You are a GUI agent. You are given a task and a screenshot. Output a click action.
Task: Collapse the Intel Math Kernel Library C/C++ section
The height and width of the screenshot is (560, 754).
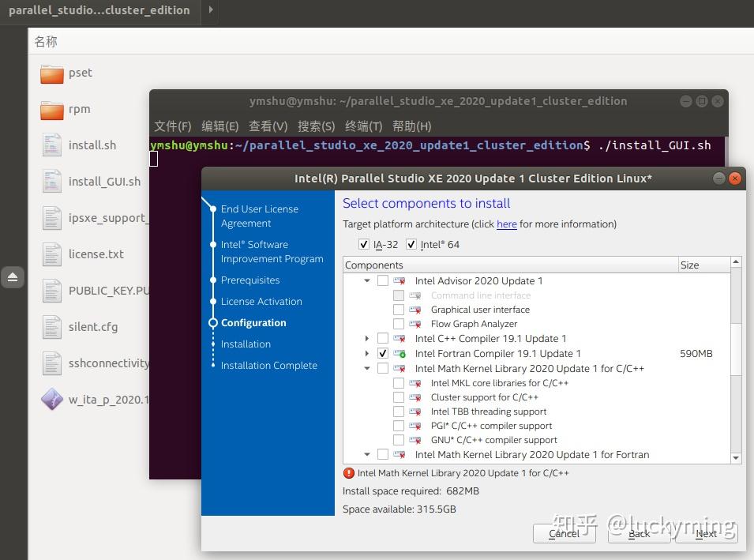click(x=366, y=368)
